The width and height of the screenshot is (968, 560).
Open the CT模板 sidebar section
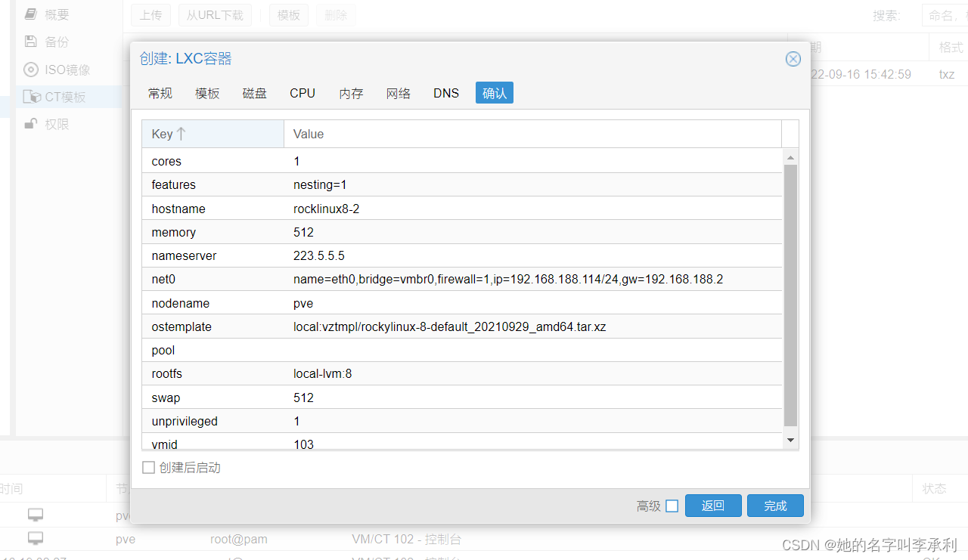point(30,96)
